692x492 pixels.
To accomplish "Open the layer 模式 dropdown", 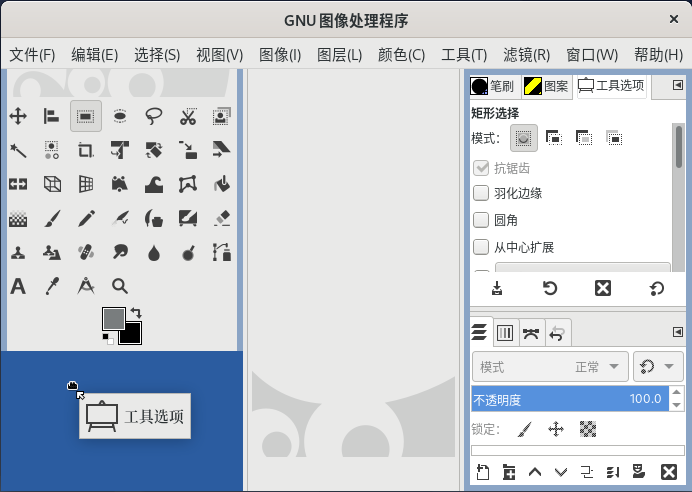I will click(550, 367).
